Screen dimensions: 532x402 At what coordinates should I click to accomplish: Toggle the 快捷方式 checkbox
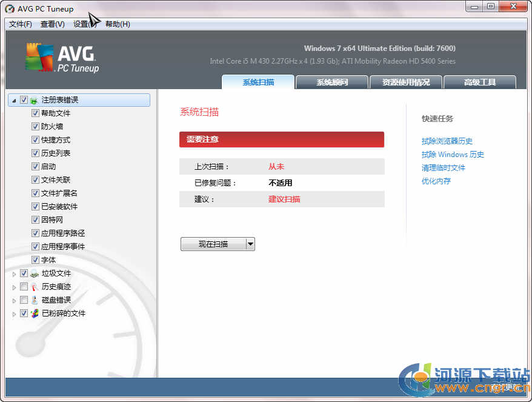pyautogui.click(x=35, y=140)
